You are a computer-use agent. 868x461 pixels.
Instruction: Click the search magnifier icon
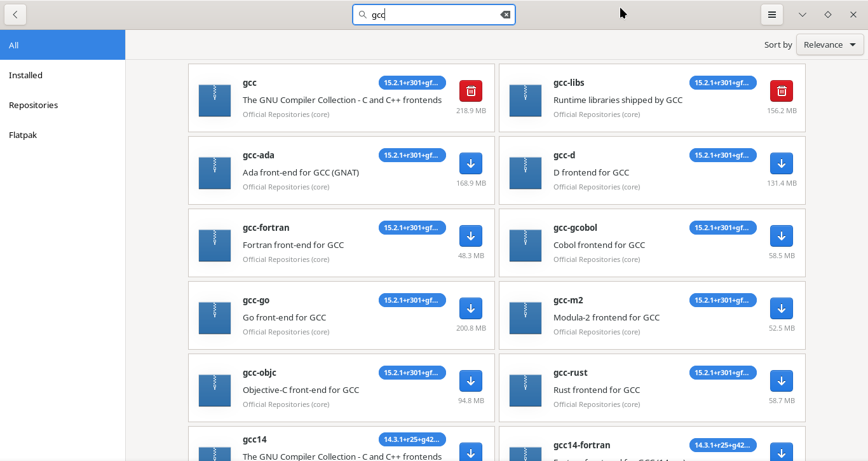tap(363, 15)
